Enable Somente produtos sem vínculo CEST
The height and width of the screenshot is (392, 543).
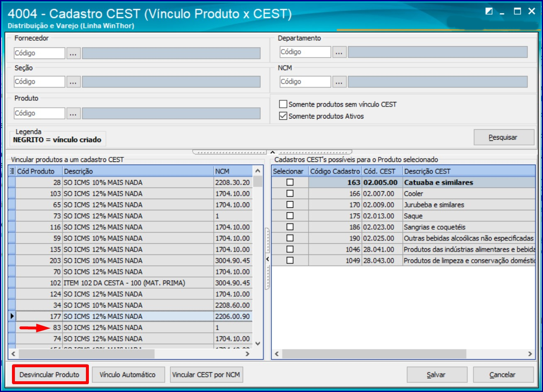[x=283, y=105]
